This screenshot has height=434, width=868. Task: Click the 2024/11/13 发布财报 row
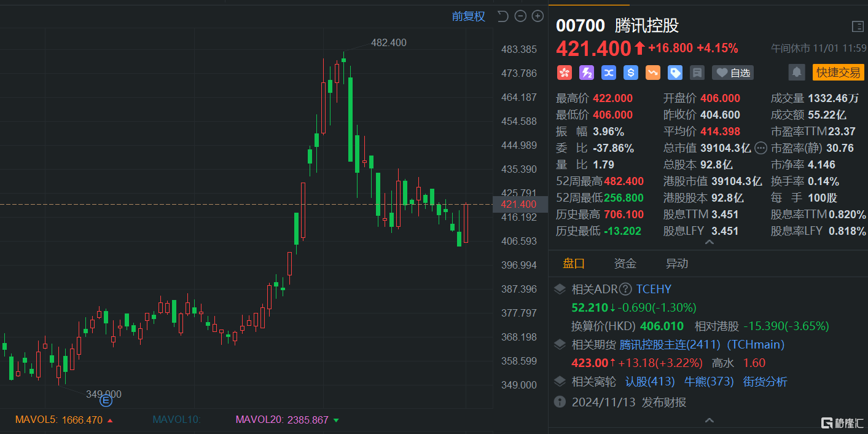click(628, 403)
